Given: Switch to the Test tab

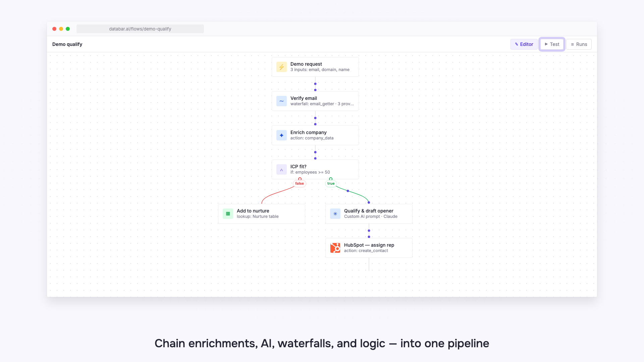Looking at the screenshot, I should [x=552, y=44].
